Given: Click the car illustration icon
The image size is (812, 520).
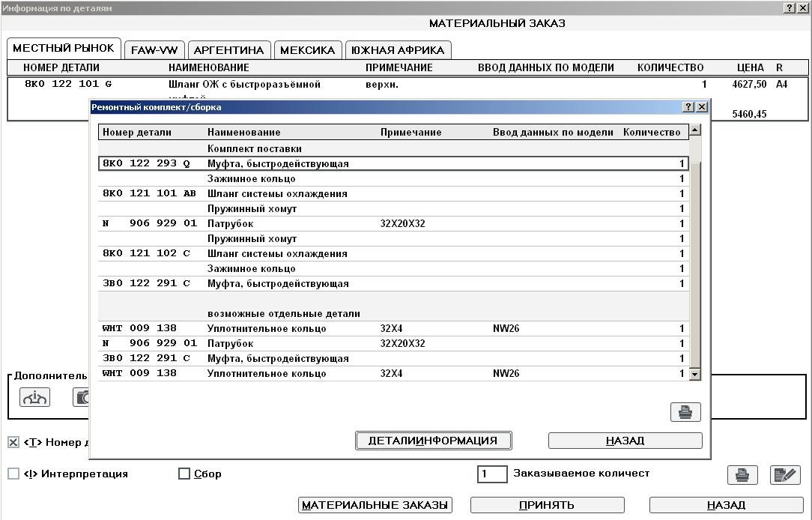Looking at the screenshot, I should [x=34, y=397].
